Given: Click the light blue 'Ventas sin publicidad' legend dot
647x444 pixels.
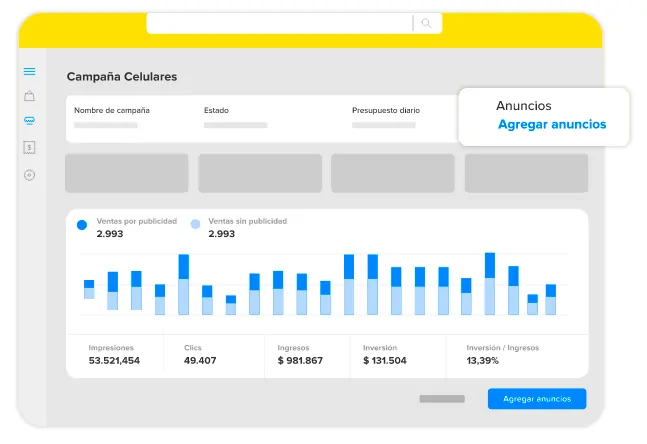Looking at the screenshot, I should coord(195,226).
